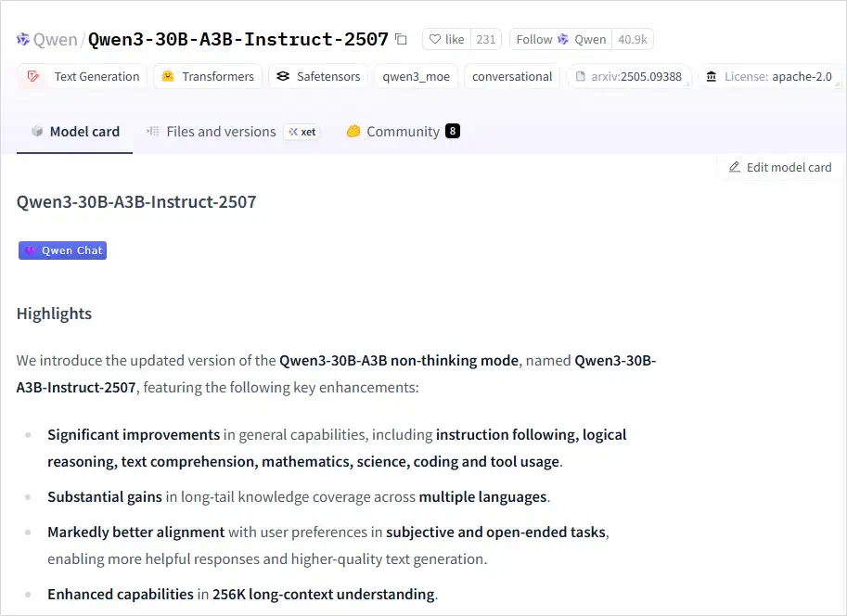This screenshot has width=847, height=616.
Task: Select the conversational tag
Action: coord(512,76)
